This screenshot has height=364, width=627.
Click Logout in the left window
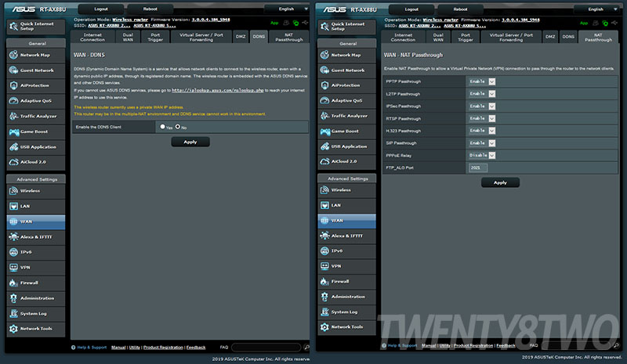click(101, 9)
